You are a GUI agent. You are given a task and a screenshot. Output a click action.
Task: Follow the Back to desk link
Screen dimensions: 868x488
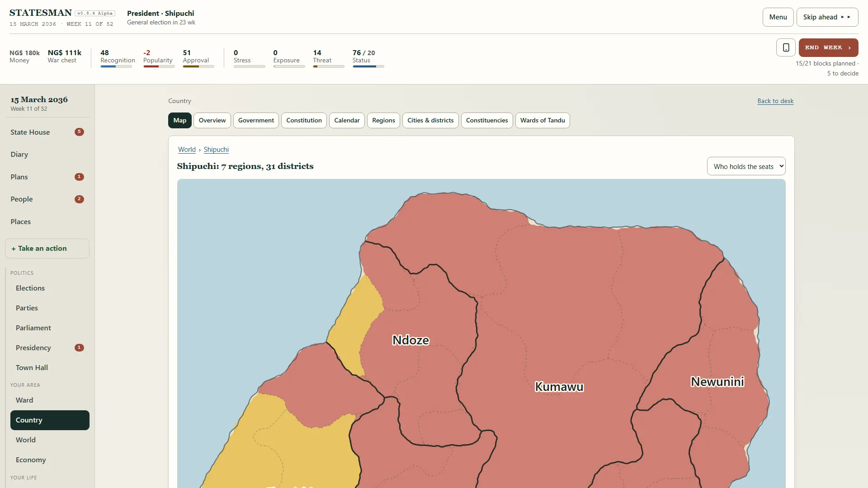click(x=775, y=101)
